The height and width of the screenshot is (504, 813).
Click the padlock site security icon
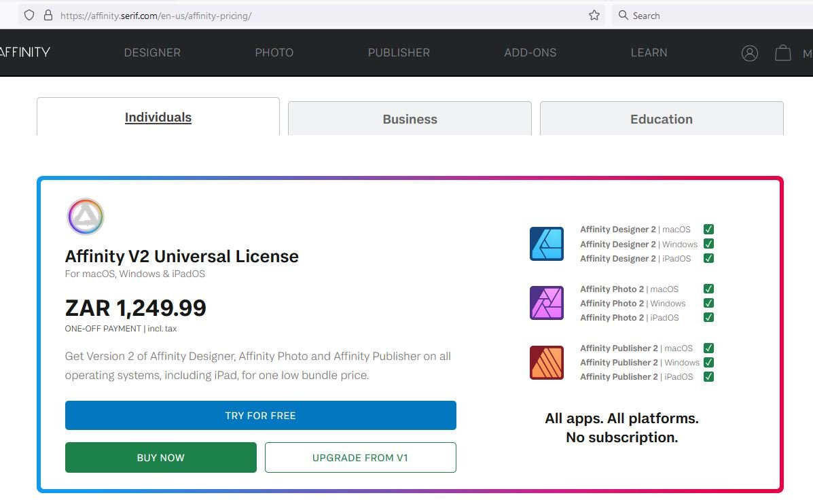pyautogui.click(x=48, y=15)
